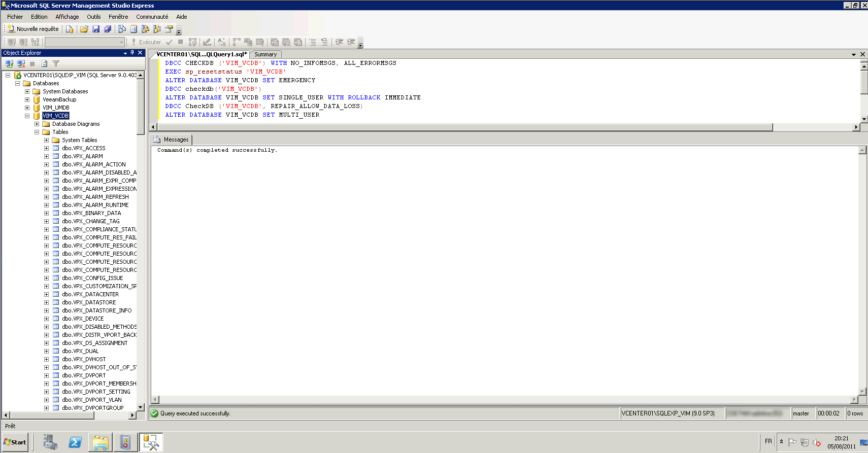Open Template Explorer toolbar icon
This screenshot has width=868, height=453.
[x=157, y=29]
